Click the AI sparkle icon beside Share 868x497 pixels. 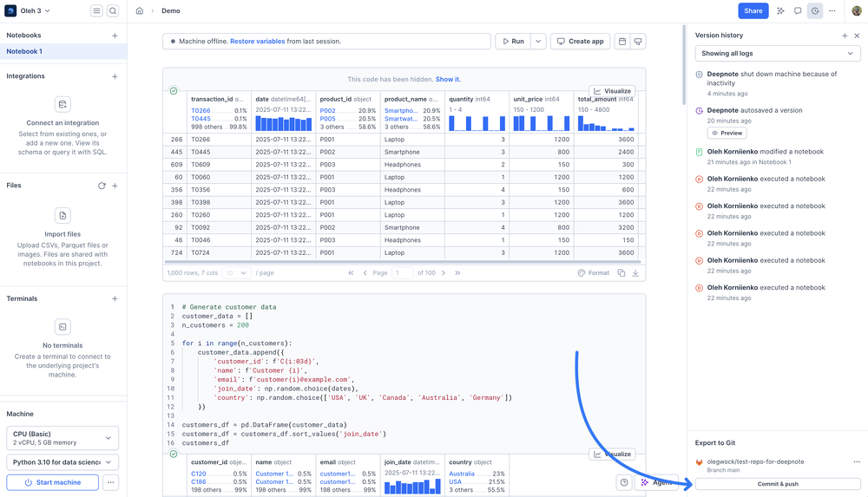click(780, 11)
